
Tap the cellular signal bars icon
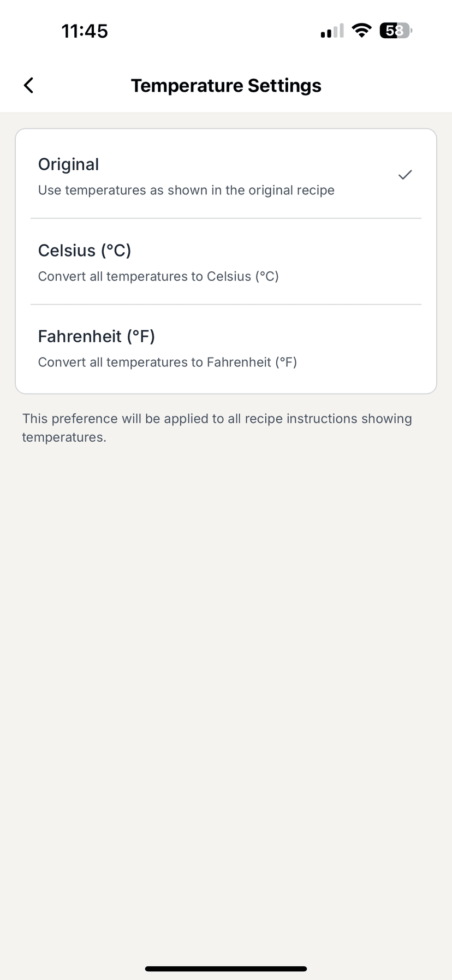(332, 31)
